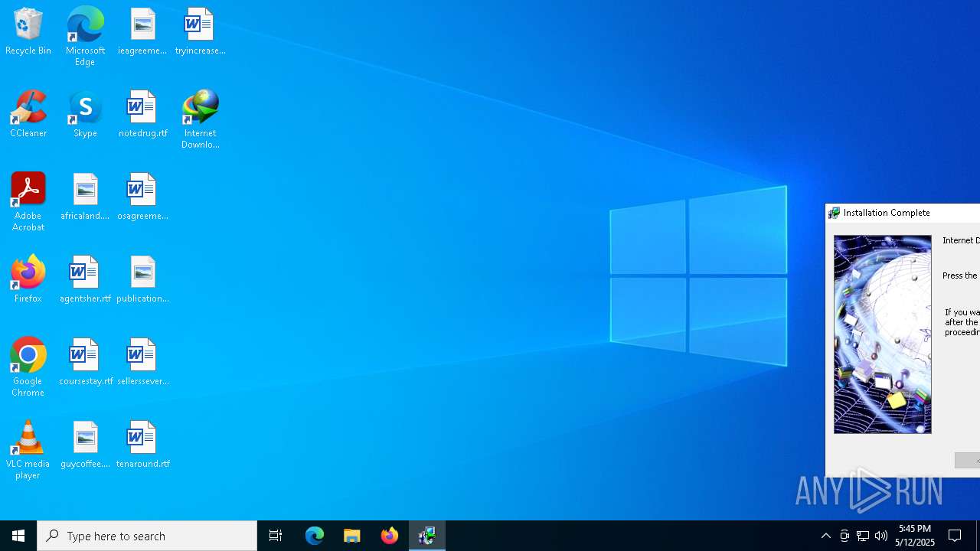The image size is (980, 551).
Task: Open VLC media player desktop shortcut
Action: (28, 450)
